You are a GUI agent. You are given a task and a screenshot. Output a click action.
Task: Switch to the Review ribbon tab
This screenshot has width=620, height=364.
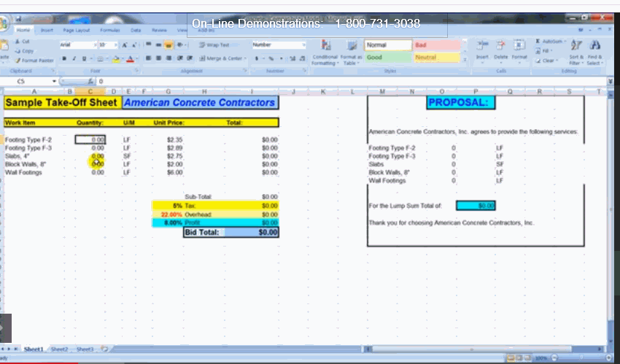tap(159, 30)
